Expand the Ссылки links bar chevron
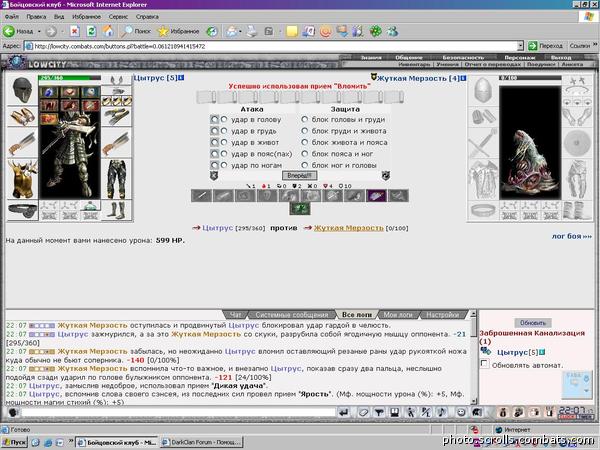The width and height of the screenshot is (600, 450). click(595, 45)
